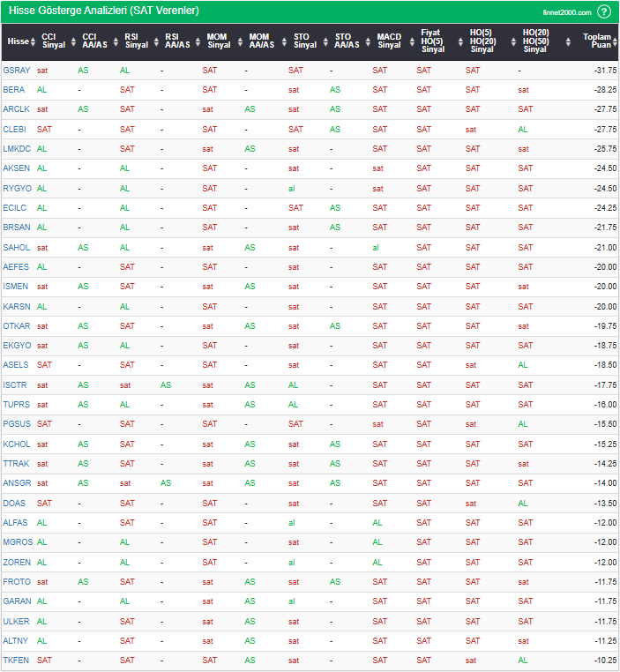The width and height of the screenshot is (620, 672).
Task: Open RYGYO stock link
Action: click(17, 188)
